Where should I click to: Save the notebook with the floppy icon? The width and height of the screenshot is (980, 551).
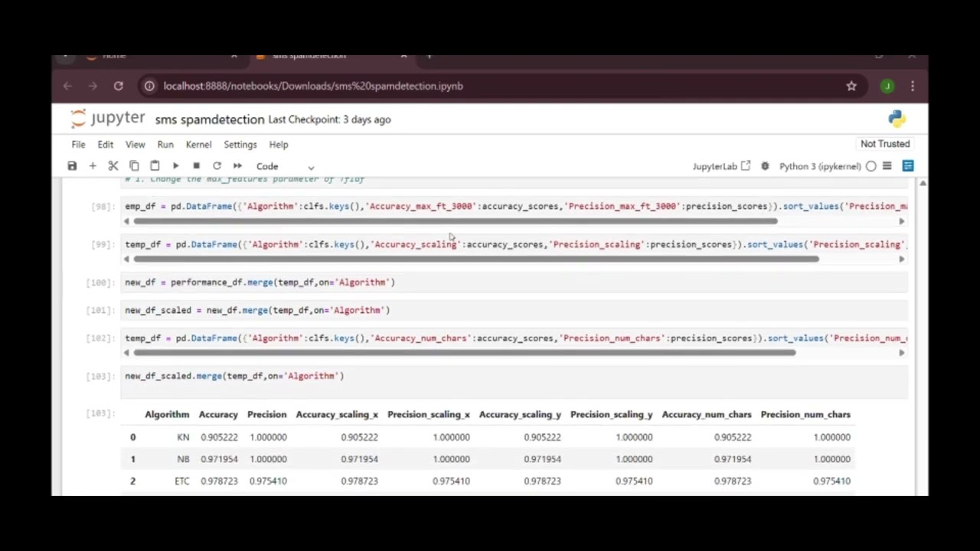[72, 166]
